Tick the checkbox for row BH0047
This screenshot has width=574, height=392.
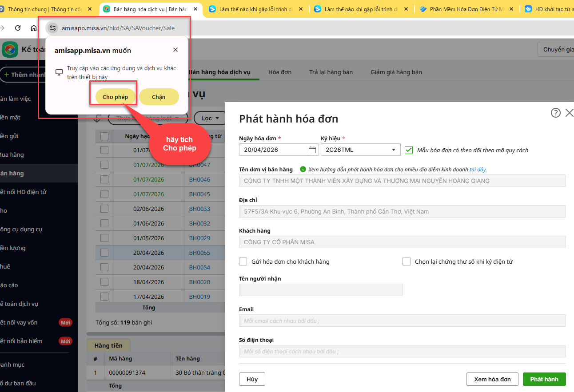coord(104,165)
